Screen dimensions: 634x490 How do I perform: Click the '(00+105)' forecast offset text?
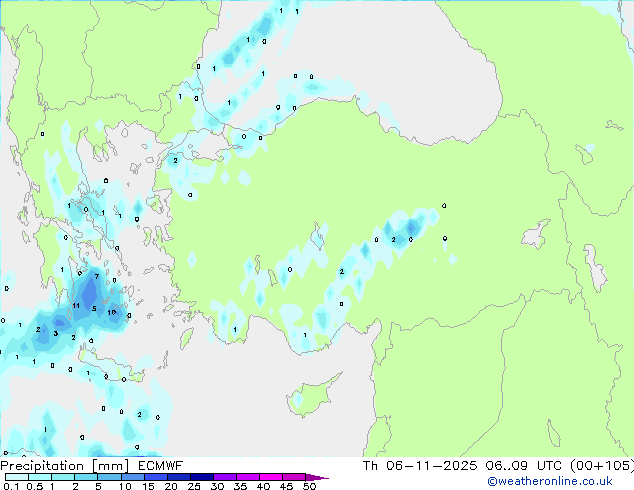pyautogui.click(x=602, y=466)
